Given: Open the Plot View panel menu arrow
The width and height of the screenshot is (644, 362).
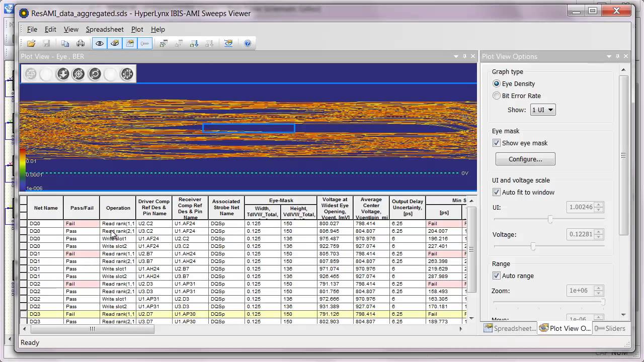Looking at the screenshot, I should coord(456,57).
